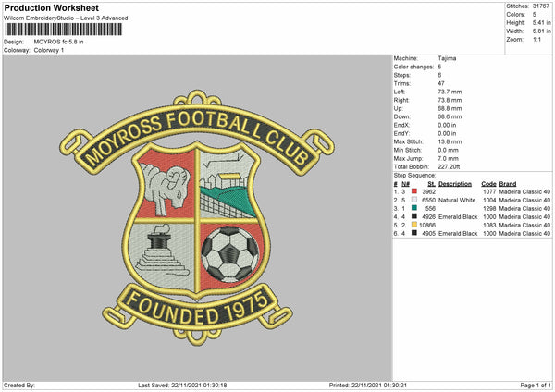The height and width of the screenshot is (392, 555).
Task: Click the Moyross Football Club embroidery preview
Action: click(x=197, y=216)
